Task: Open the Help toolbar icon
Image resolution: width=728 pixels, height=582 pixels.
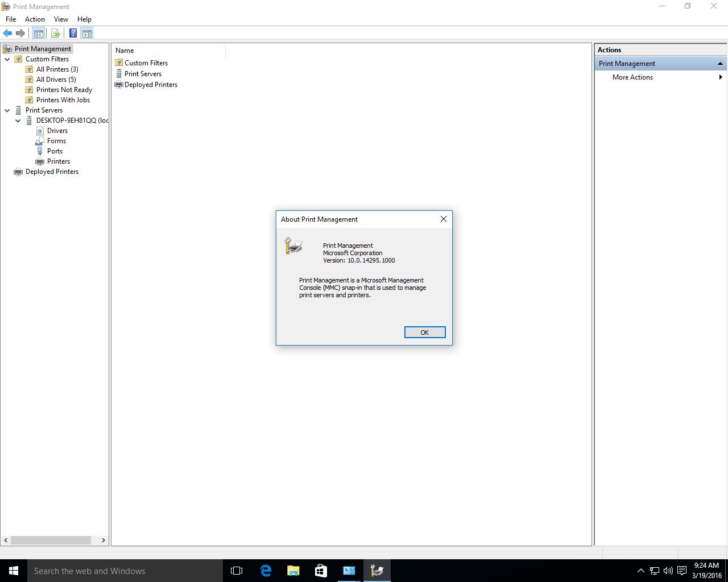Action: 73,34
